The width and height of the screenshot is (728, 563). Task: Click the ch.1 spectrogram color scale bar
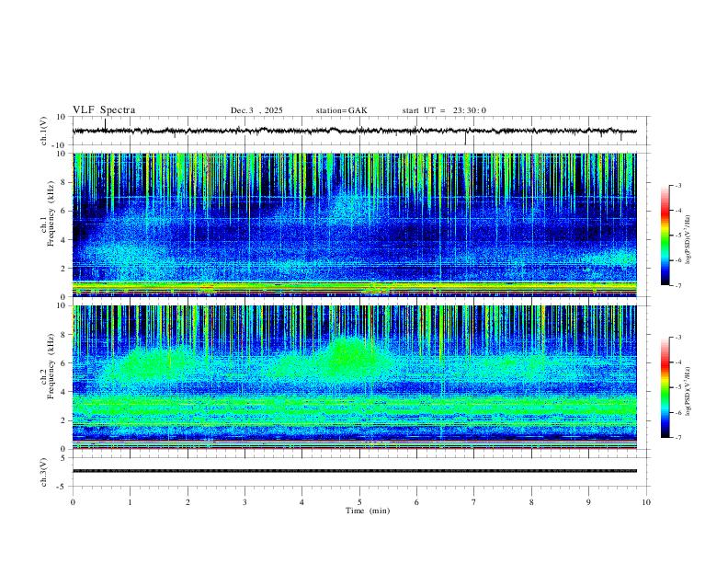click(x=665, y=236)
